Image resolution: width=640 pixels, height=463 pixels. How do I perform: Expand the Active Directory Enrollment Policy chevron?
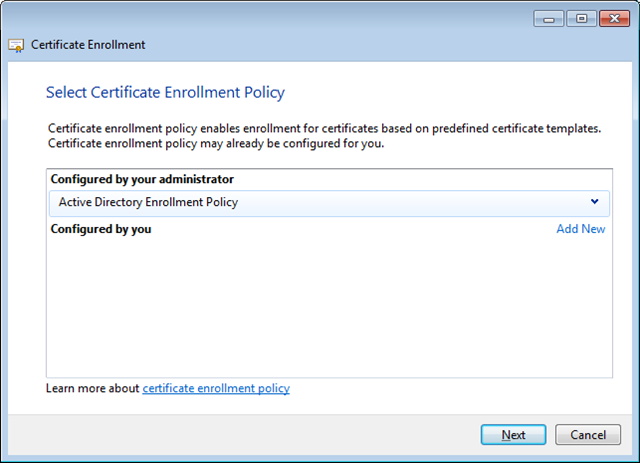[x=595, y=202]
